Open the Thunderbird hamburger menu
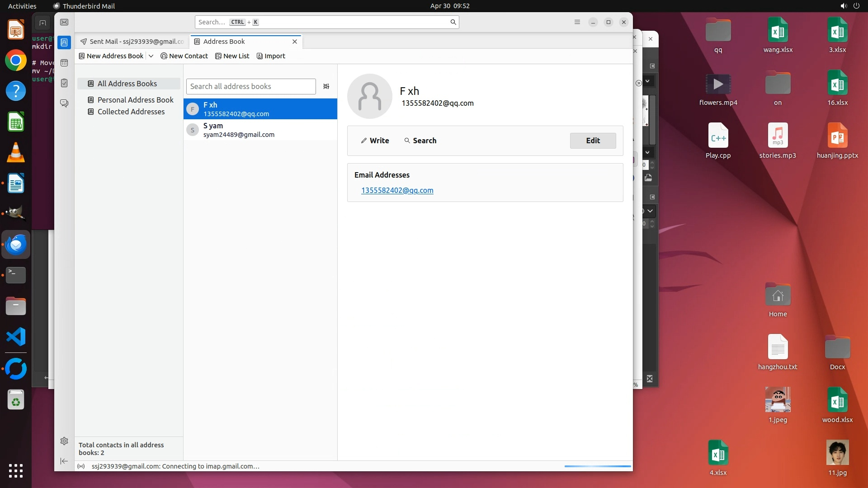Screen dimensions: 868x488 click(577, 22)
